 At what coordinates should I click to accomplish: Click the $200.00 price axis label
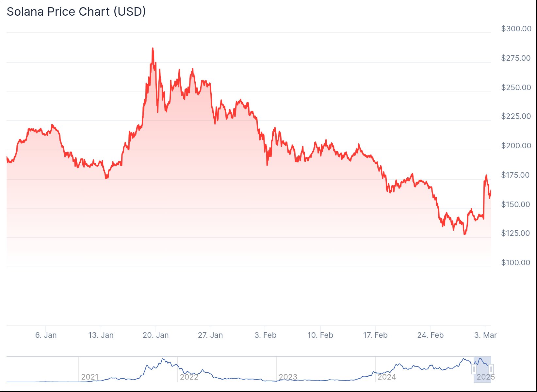516,146
